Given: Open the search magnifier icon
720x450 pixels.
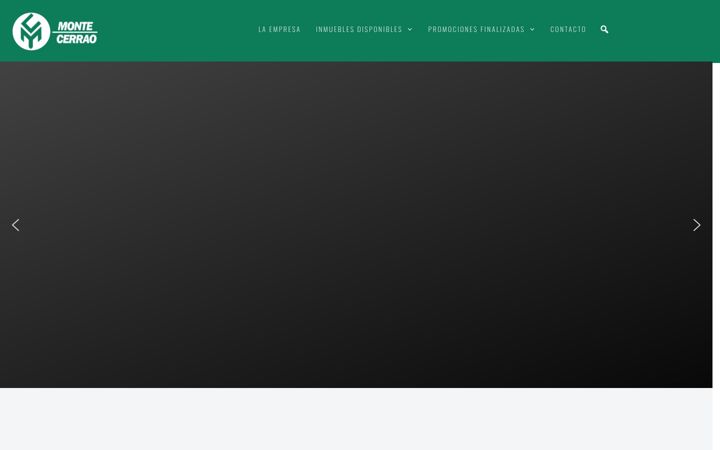Looking at the screenshot, I should tap(604, 29).
